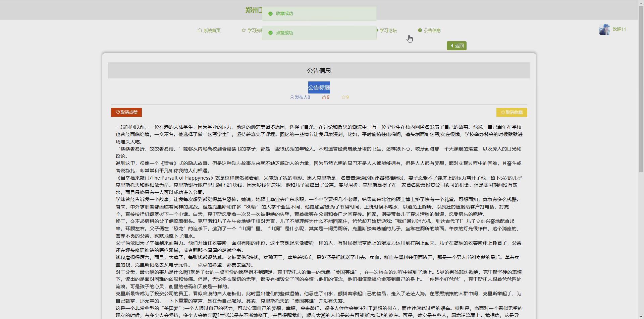Click the forum icon beside 学习论坛

coord(377,30)
